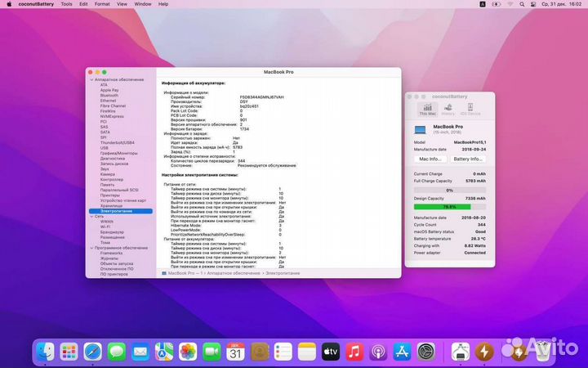Click the battery charging status icon in menu bar
588x368 pixels.
point(497,4)
